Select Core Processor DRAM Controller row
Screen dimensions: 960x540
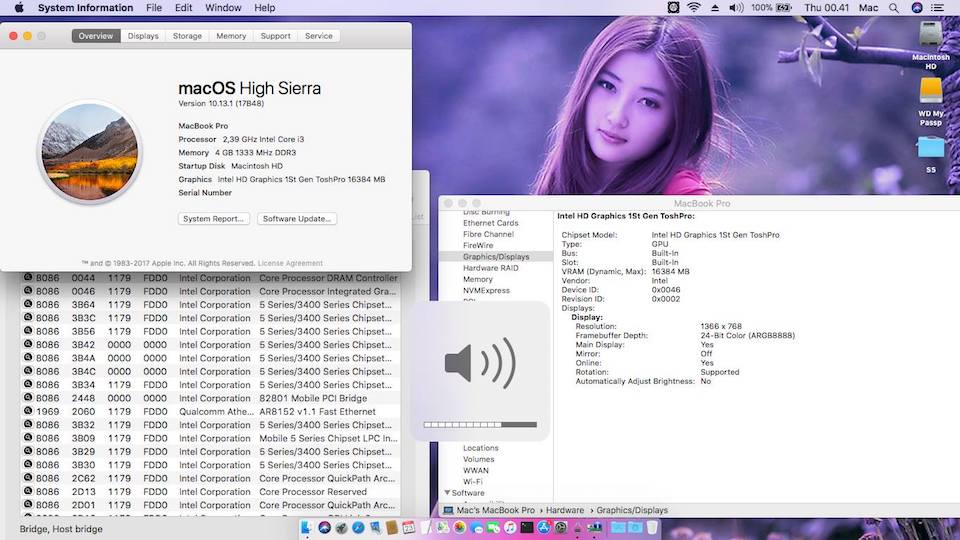[x=211, y=278]
